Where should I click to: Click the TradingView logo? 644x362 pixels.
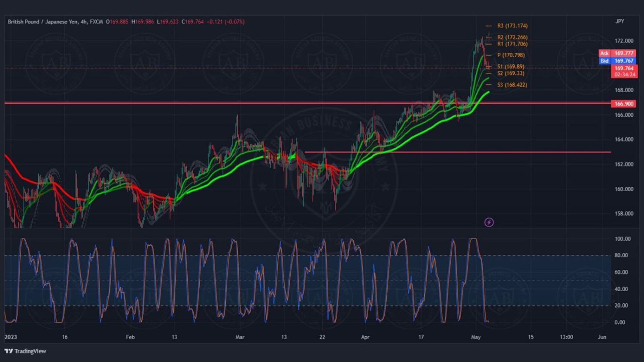[25, 351]
